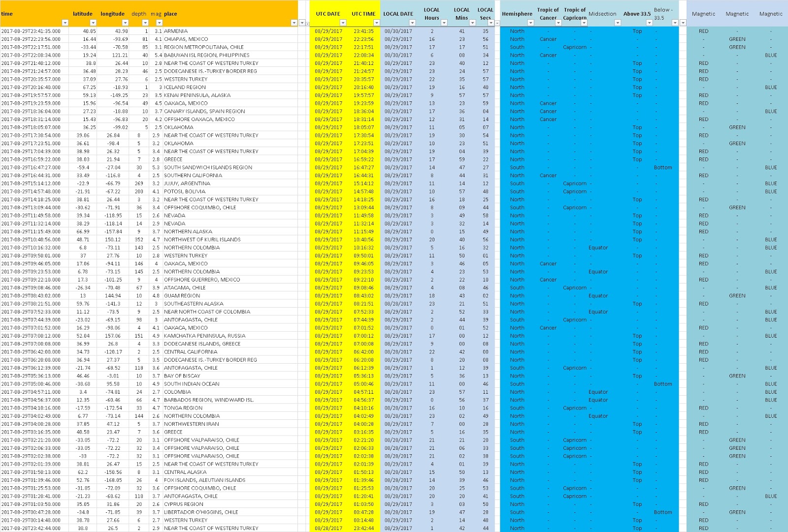The width and height of the screenshot is (788, 532).
Task: Open the UTC DATE filter dropdown
Action: [x=342, y=23]
